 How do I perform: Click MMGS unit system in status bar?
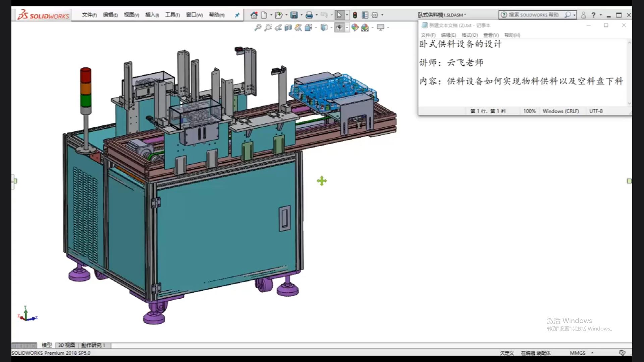point(578,353)
